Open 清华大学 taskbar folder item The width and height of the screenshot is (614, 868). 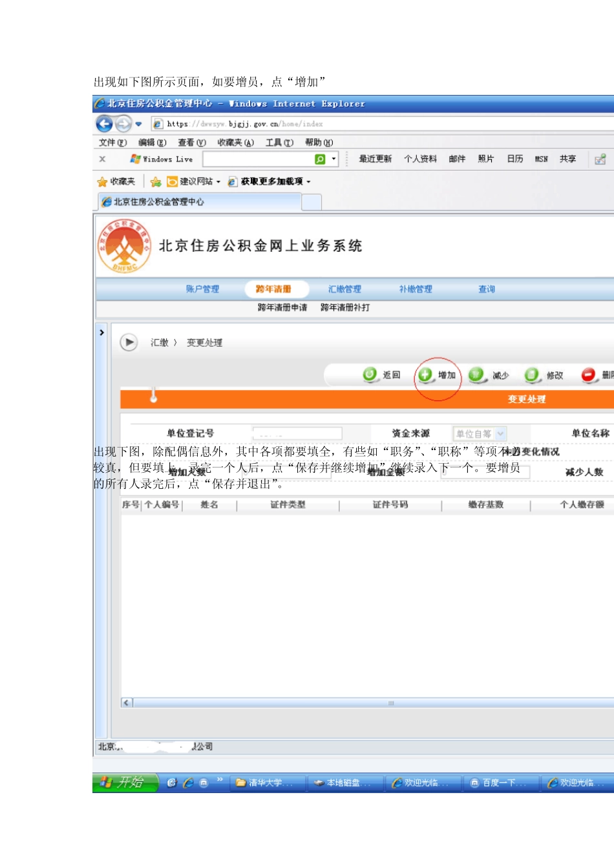click(x=268, y=783)
